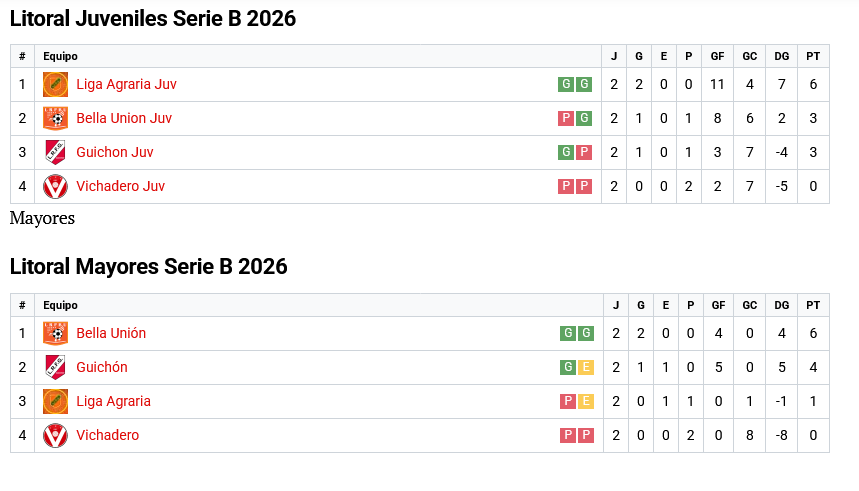Click Guichón crest in Mayores table
859x491 pixels.
pos(55,368)
